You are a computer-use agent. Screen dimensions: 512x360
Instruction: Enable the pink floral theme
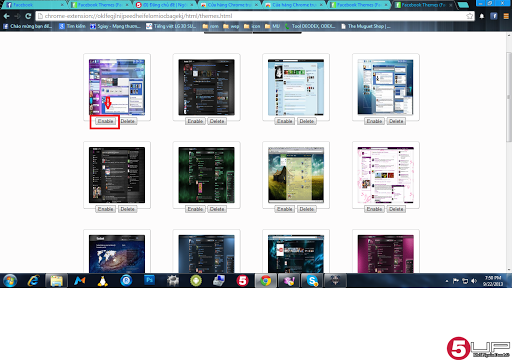[x=374, y=209]
